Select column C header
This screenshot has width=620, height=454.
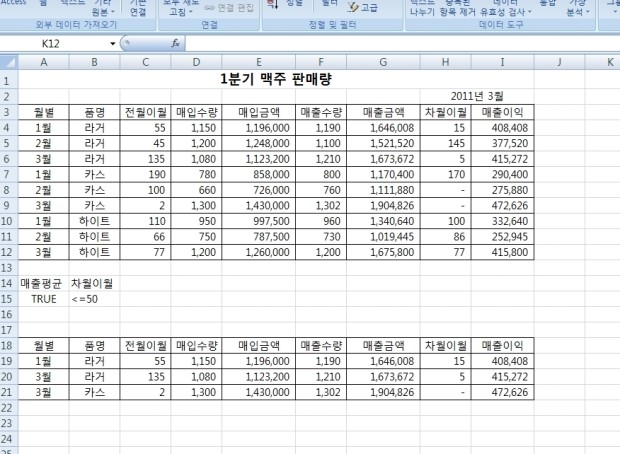pos(145,62)
